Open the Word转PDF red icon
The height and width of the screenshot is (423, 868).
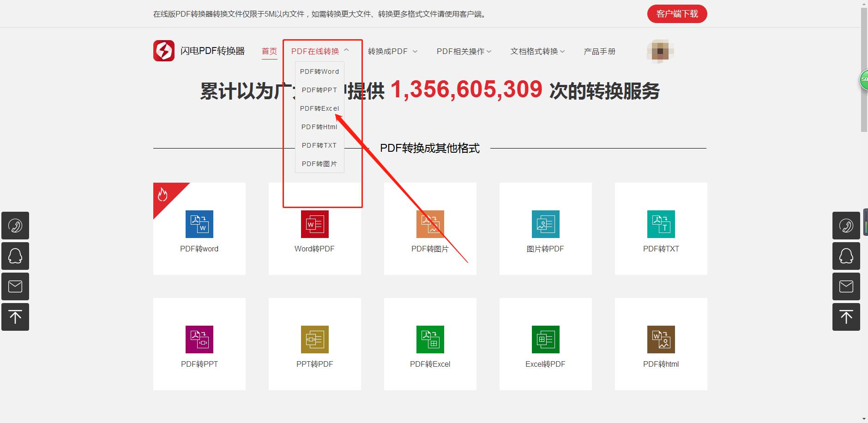pyautogui.click(x=314, y=224)
